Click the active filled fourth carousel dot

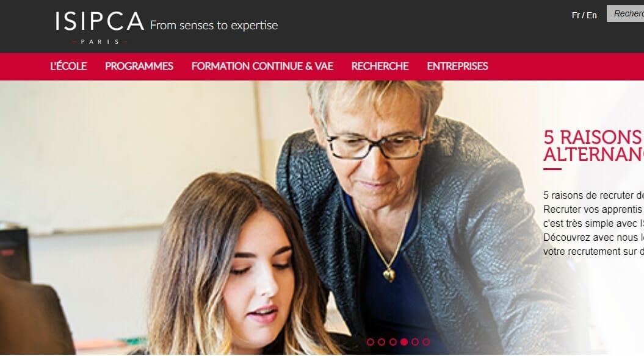pyautogui.click(x=404, y=341)
